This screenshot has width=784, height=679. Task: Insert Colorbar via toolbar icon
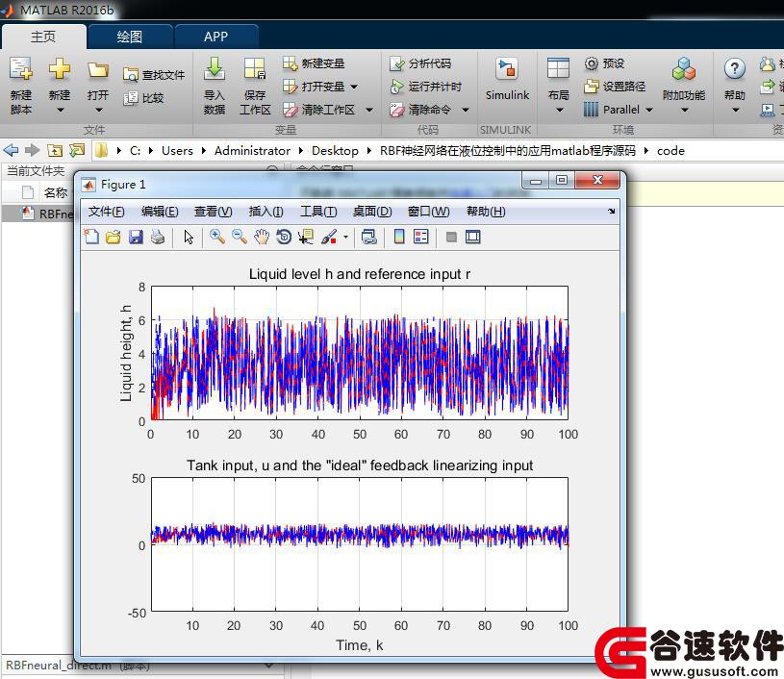pos(399,237)
